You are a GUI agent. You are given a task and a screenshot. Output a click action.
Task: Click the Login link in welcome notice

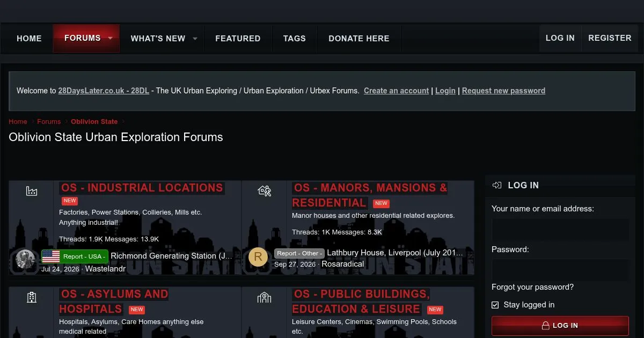pyautogui.click(x=445, y=91)
